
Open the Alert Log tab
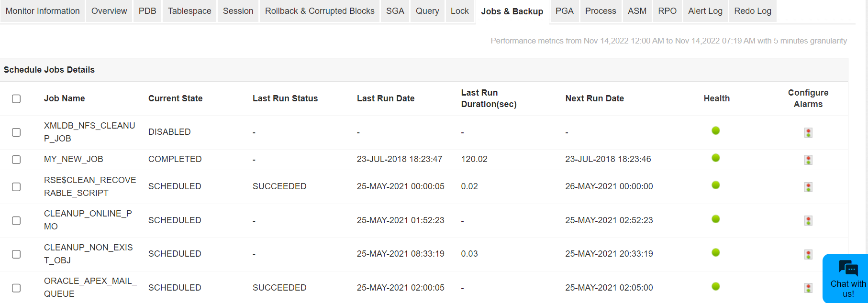[705, 11]
